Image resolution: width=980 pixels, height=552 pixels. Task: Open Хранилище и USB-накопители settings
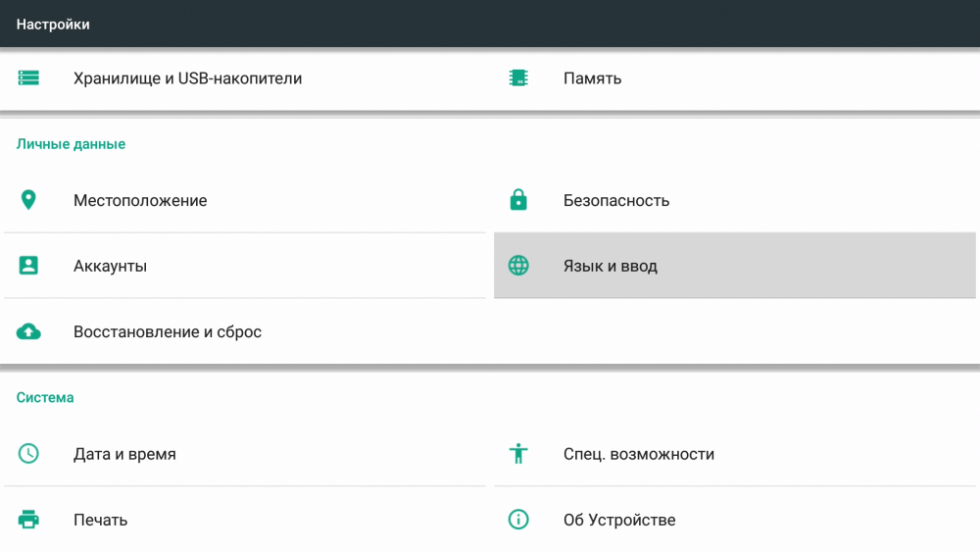coord(187,78)
